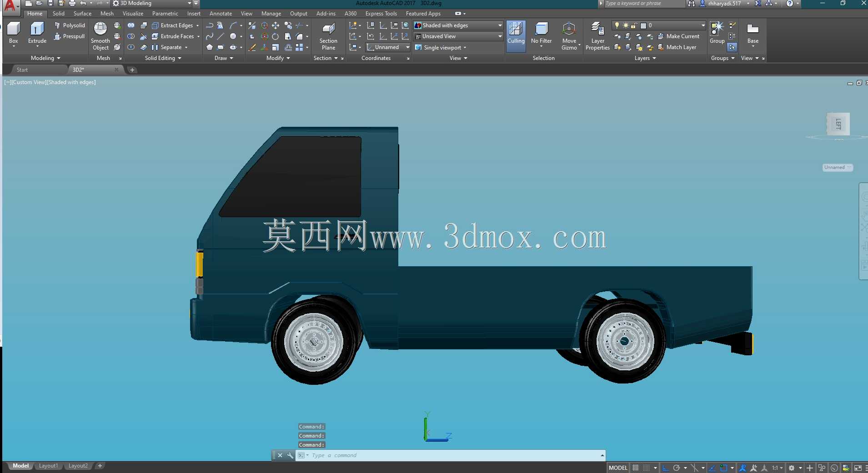Click the status bar Customization menu icon
This screenshot has width=868, height=473.
(867, 468)
